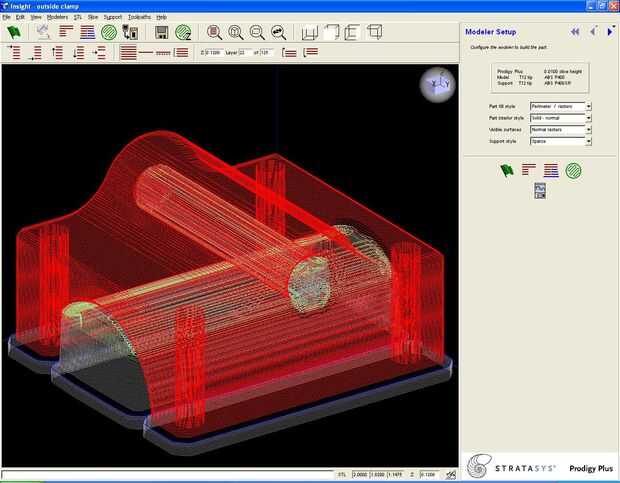Show all layers stacked lines icon
The height and width of the screenshot is (483, 620).
128,53
